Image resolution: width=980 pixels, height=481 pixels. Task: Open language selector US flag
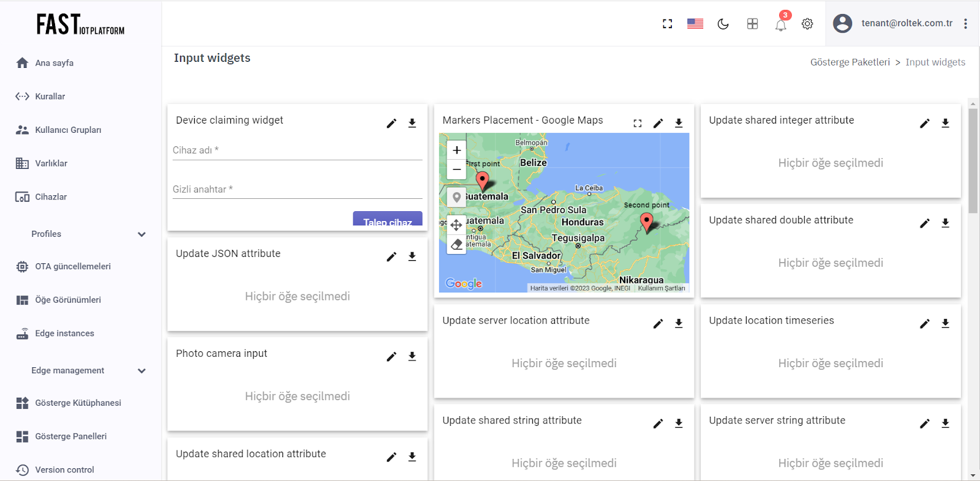pyautogui.click(x=695, y=24)
